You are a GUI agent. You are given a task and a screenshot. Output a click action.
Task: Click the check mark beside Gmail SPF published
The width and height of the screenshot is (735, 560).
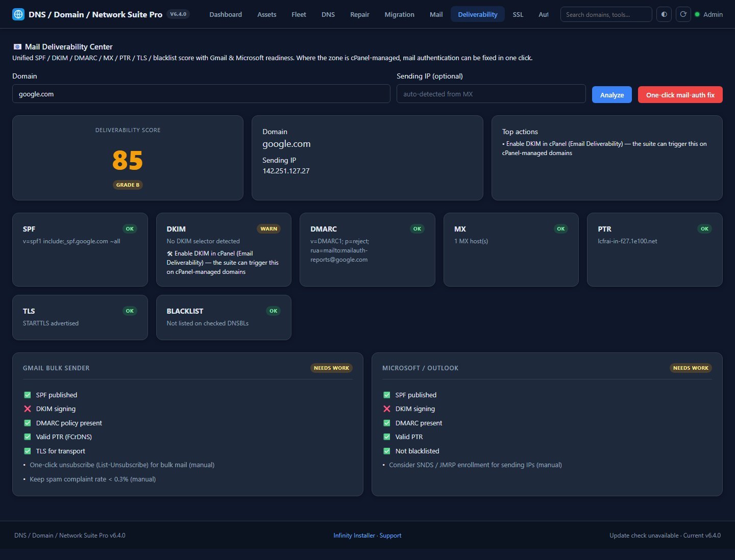coord(28,395)
